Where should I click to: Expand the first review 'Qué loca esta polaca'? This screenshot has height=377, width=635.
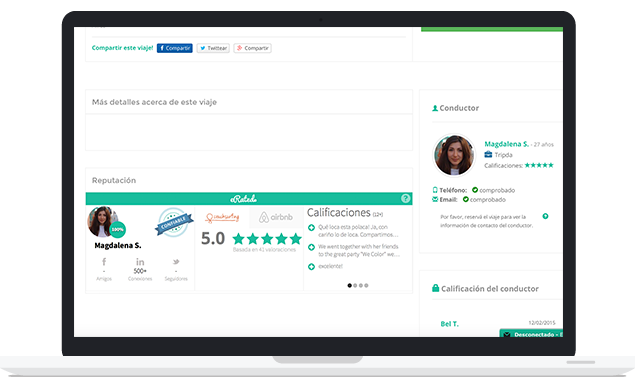click(x=311, y=228)
